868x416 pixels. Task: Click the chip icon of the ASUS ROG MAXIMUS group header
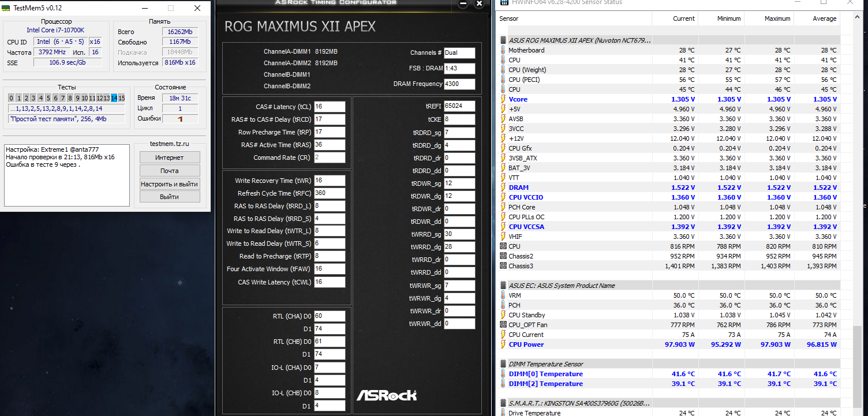click(x=503, y=40)
